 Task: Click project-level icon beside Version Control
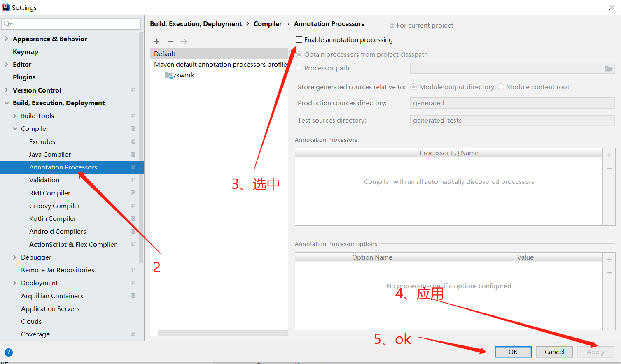(133, 90)
